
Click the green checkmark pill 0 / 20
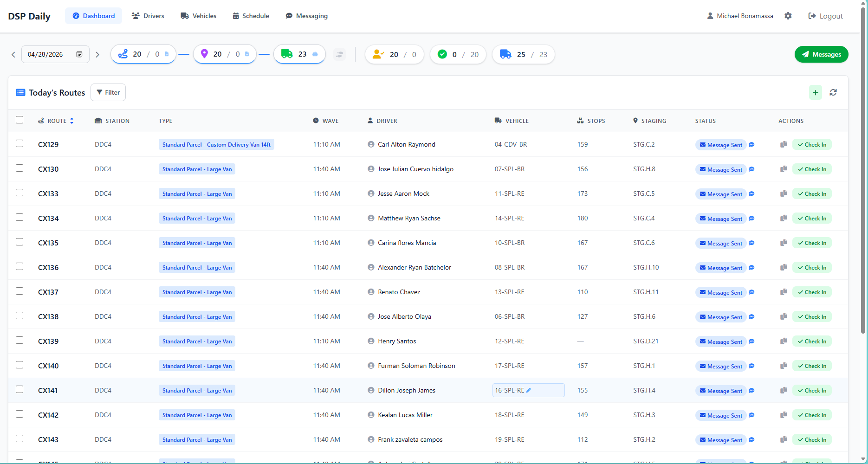coord(458,54)
